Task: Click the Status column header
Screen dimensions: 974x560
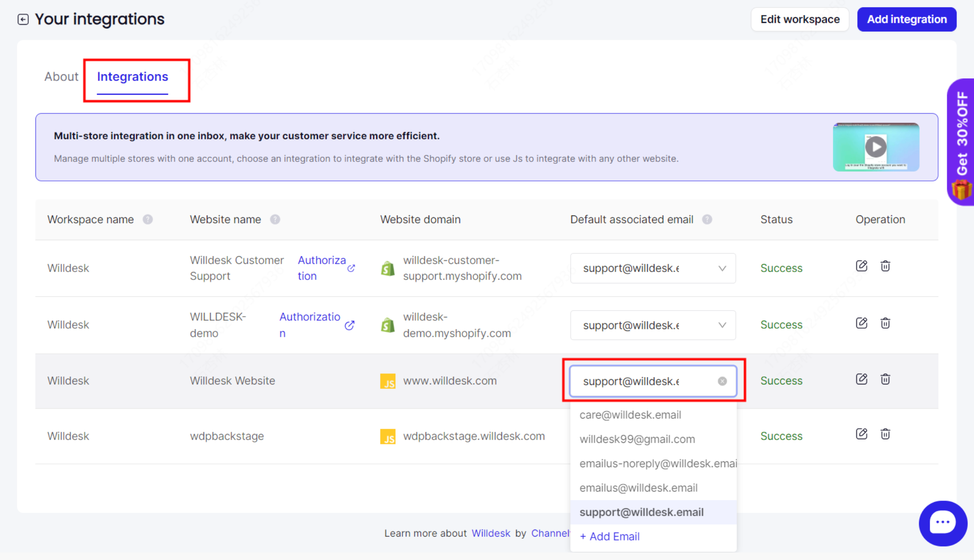Action: tap(777, 219)
